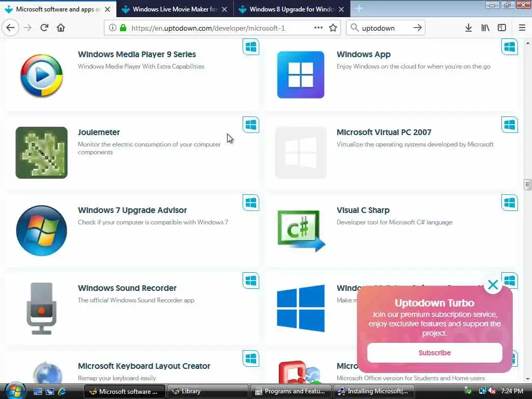Click the Windows badge on Windows 7 Upgrade Advisor card
The width and height of the screenshot is (532, 399).
(x=251, y=203)
